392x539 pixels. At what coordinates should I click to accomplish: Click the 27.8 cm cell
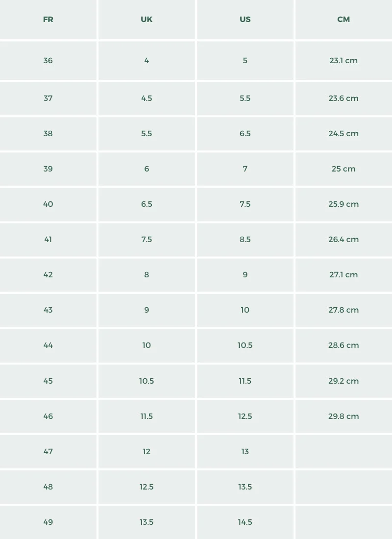[343, 310]
